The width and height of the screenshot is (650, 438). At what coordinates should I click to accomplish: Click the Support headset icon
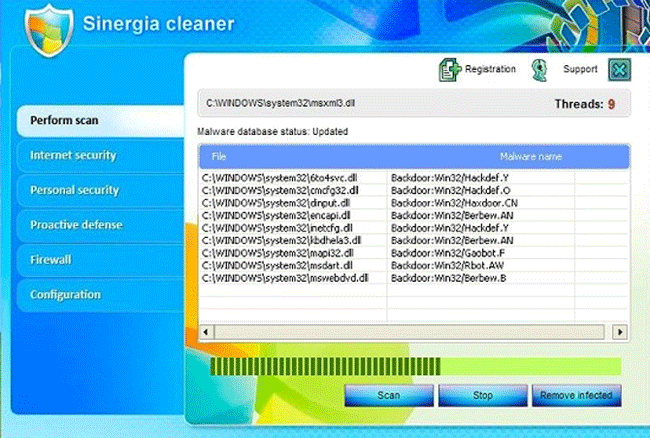coord(541,70)
